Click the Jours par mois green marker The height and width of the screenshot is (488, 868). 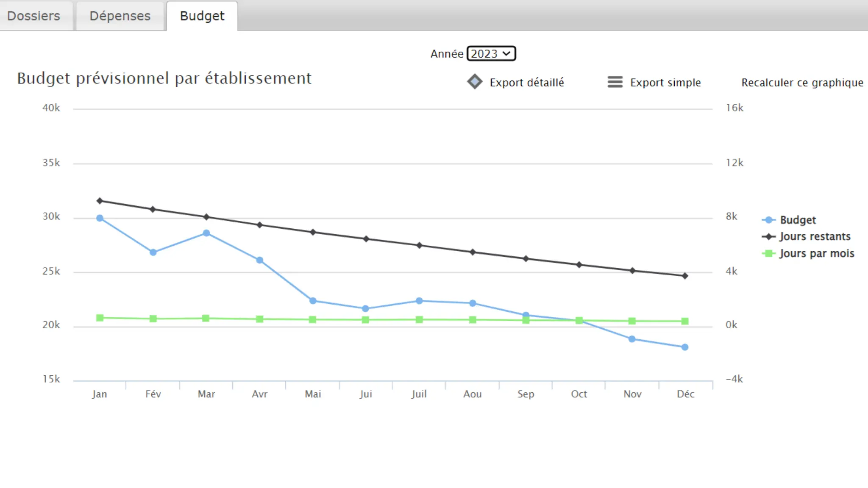[768, 253]
